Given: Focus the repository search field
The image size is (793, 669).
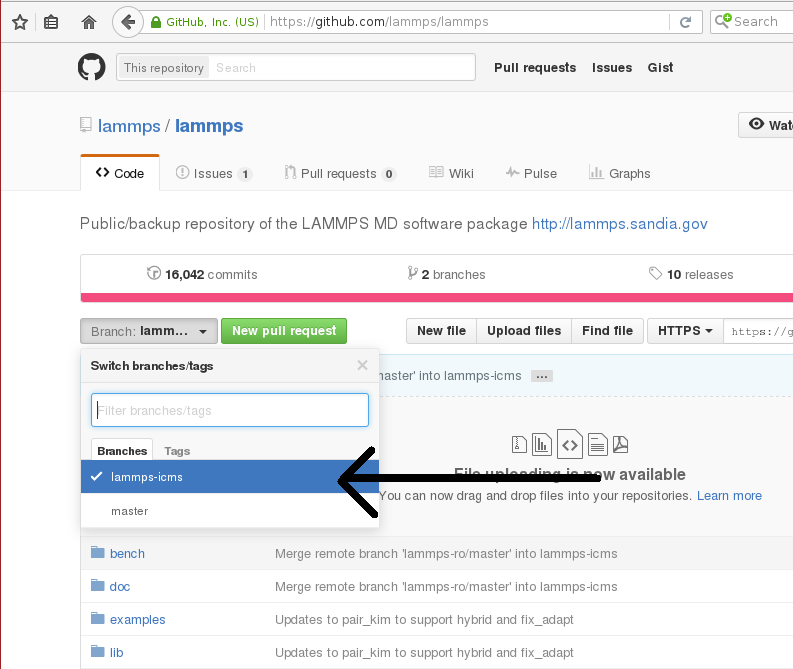Looking at the screenshot, I should (342, 67).
